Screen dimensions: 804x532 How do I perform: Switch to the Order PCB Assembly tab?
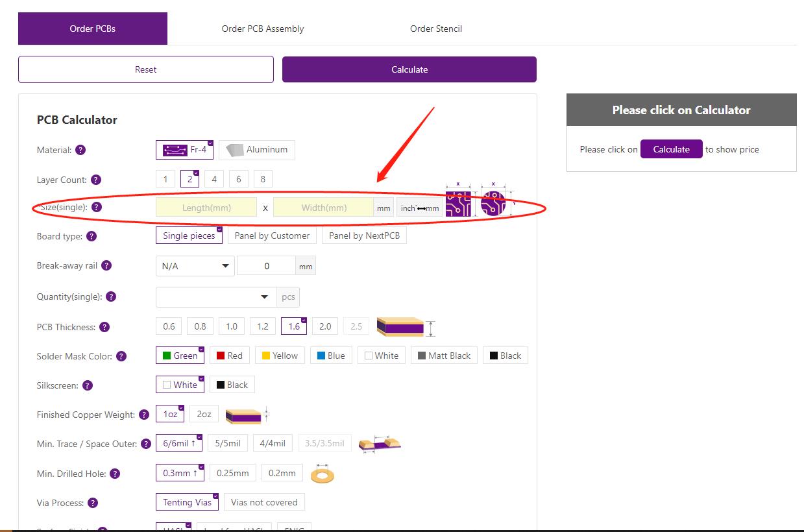(263, 29)
